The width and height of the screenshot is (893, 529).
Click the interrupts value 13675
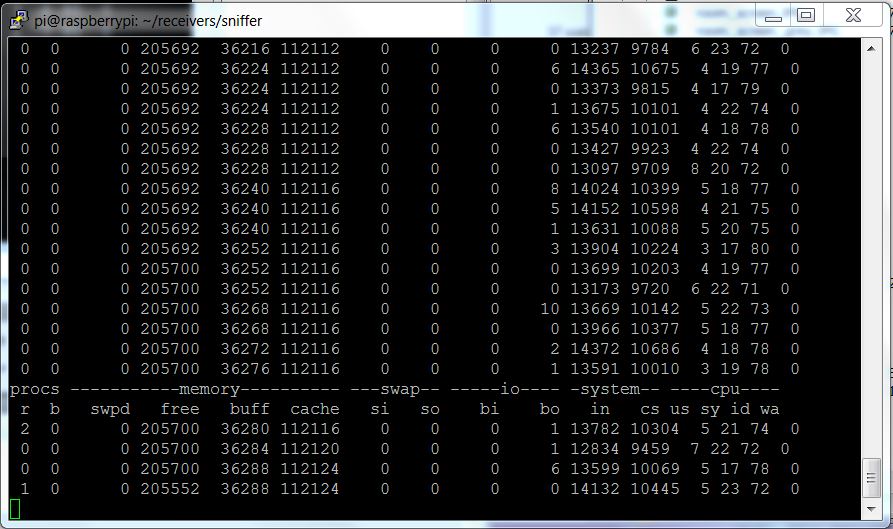tap(595, 109)
